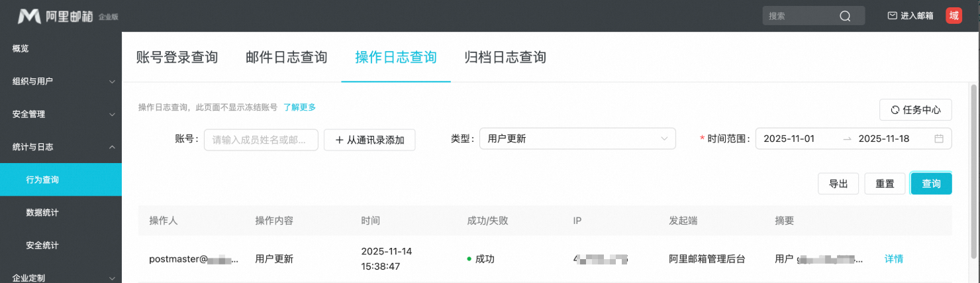The width and height of the screenshot is (980, 283).
Task: Switch to the 邮件日志查询 tab
Action: click(286, 58)
